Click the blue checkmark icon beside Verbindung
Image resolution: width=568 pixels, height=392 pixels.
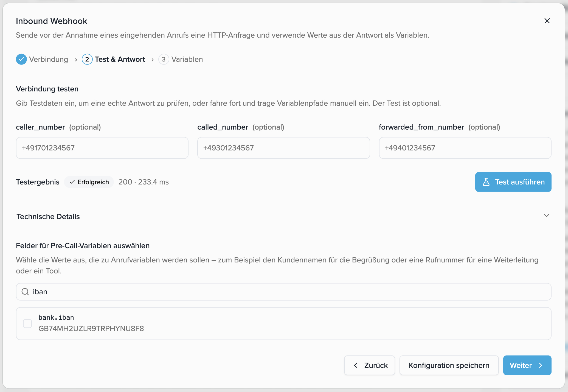point(21,59)
